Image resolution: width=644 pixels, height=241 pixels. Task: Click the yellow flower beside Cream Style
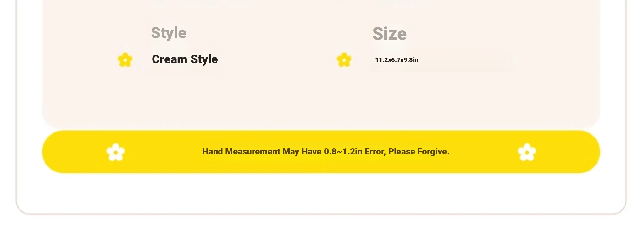(125, 60)
